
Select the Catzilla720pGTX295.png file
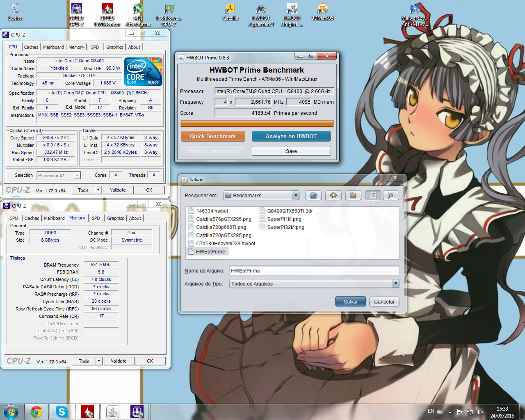pyautogui.click(x=220, y=235)
